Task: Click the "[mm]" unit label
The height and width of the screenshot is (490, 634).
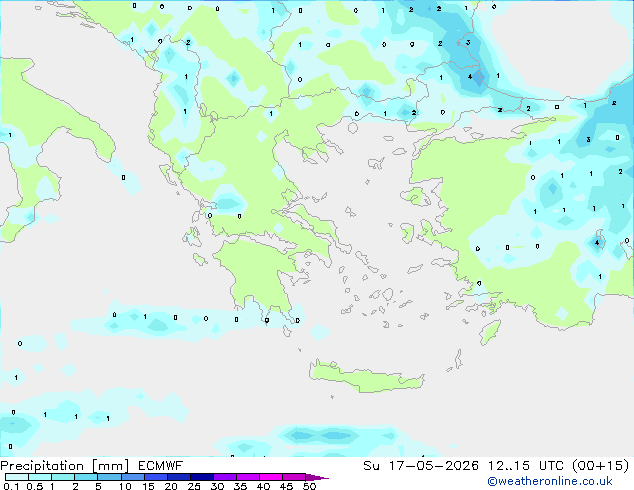Action: (x=110, y=466)
